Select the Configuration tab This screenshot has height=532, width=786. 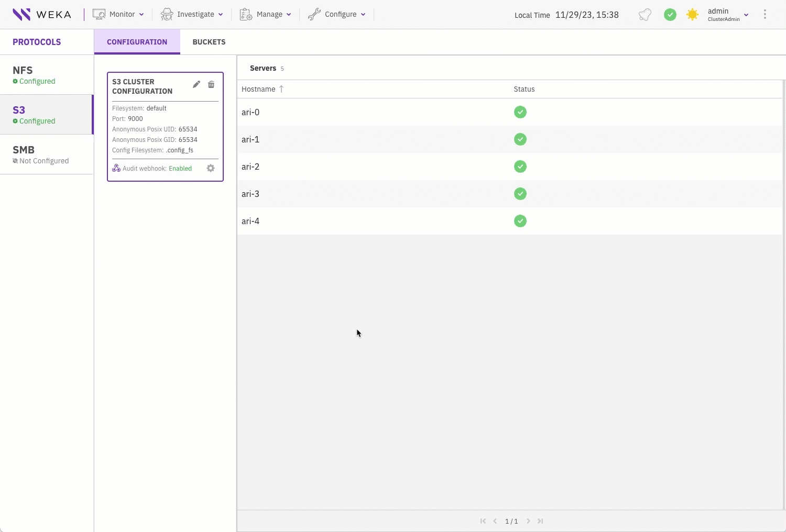[x=137, y=42]
